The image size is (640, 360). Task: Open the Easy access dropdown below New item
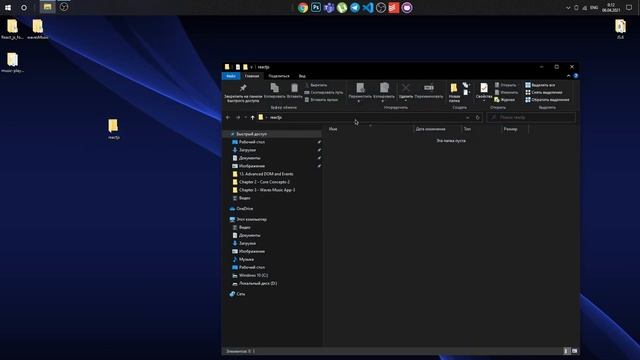(x=466, y=93)
